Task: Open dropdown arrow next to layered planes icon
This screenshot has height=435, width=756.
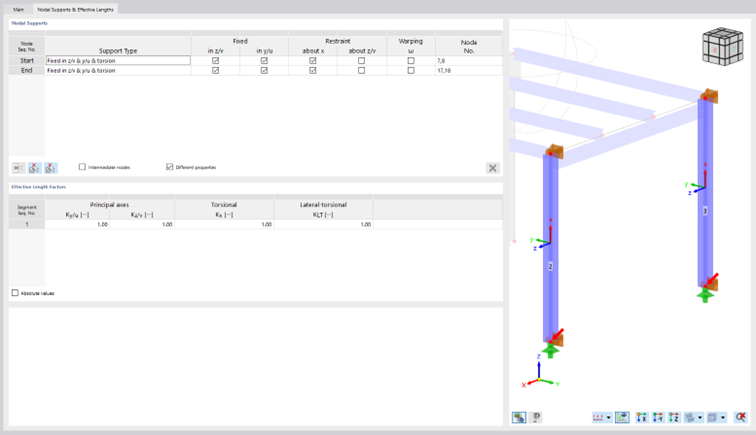Action: click(x=700, y=417)
